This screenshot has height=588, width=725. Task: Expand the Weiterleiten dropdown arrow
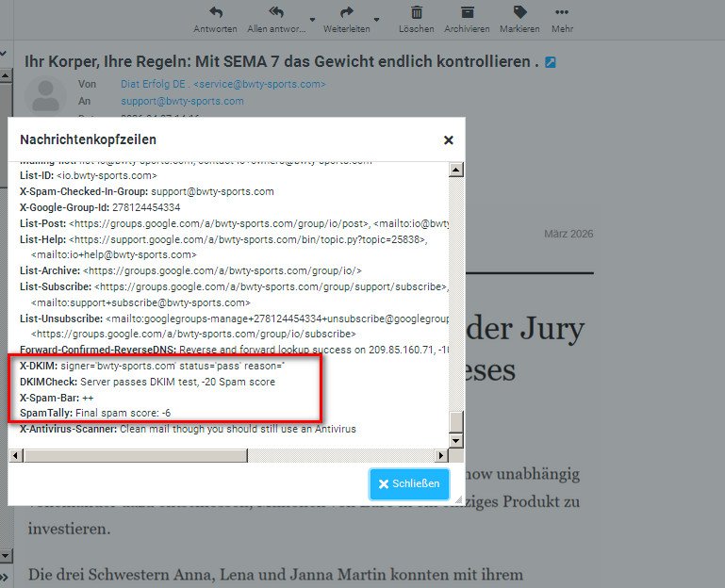click(x=376, y=19)
